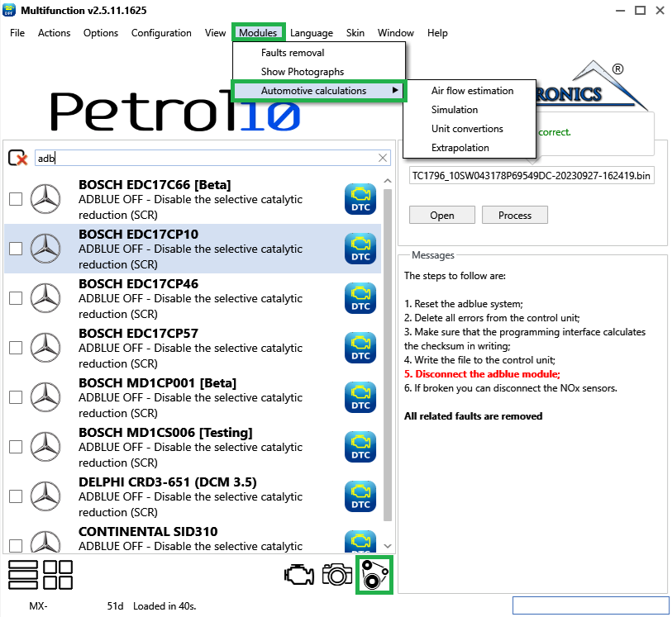Click the DTC icon for BOSCH EDC17CP46
The height and width of the screenshot is (617, 672).
(360, 298)
